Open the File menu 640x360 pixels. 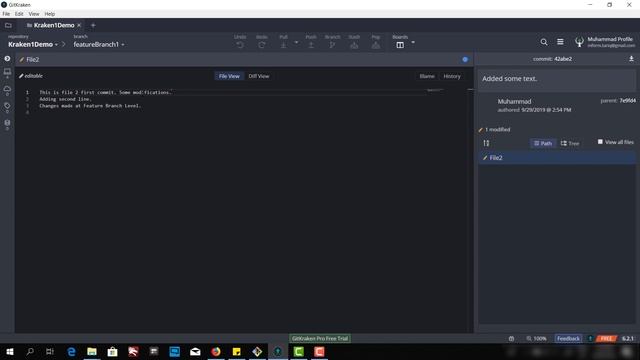click(6, 14)
